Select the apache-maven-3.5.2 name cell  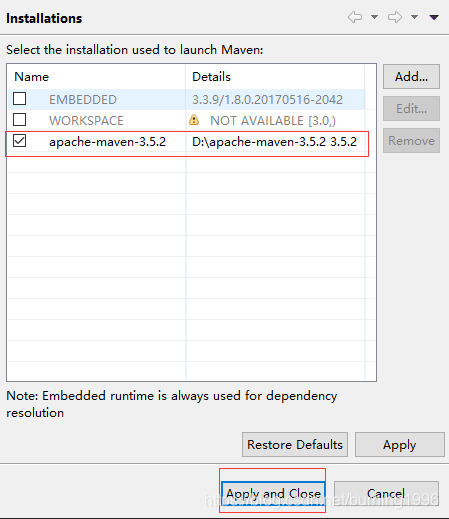pos(107,142)
